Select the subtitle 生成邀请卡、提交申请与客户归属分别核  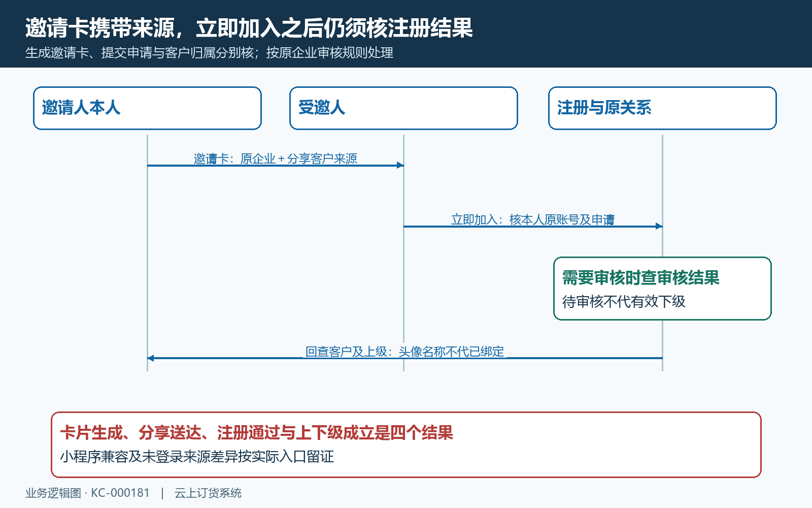[140, 53]
